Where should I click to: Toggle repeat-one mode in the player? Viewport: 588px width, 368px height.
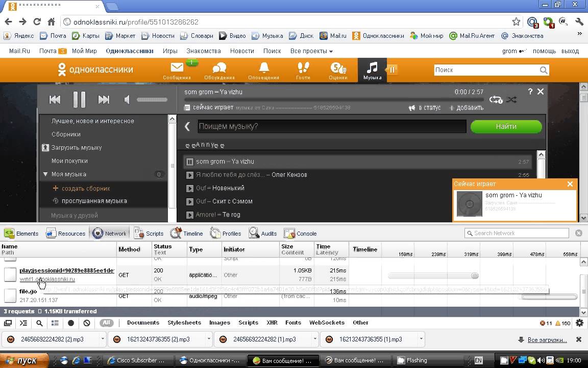(496, 100)
